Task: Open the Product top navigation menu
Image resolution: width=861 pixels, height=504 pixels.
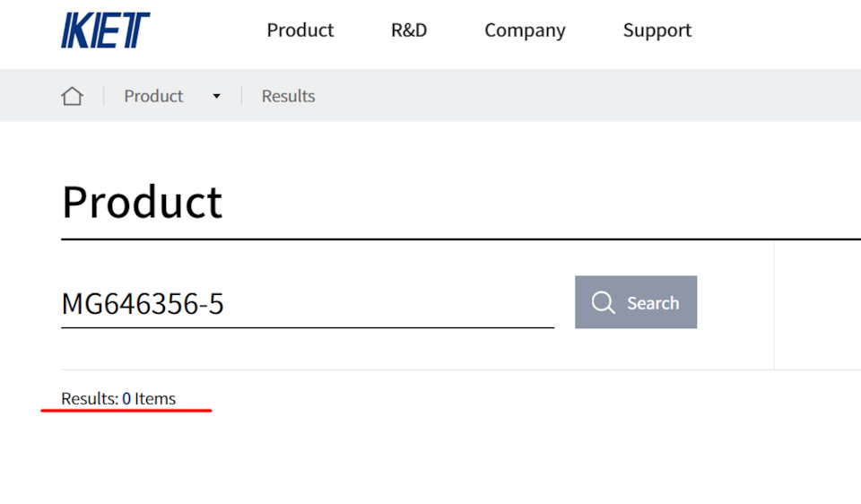Action: point(300,30)
